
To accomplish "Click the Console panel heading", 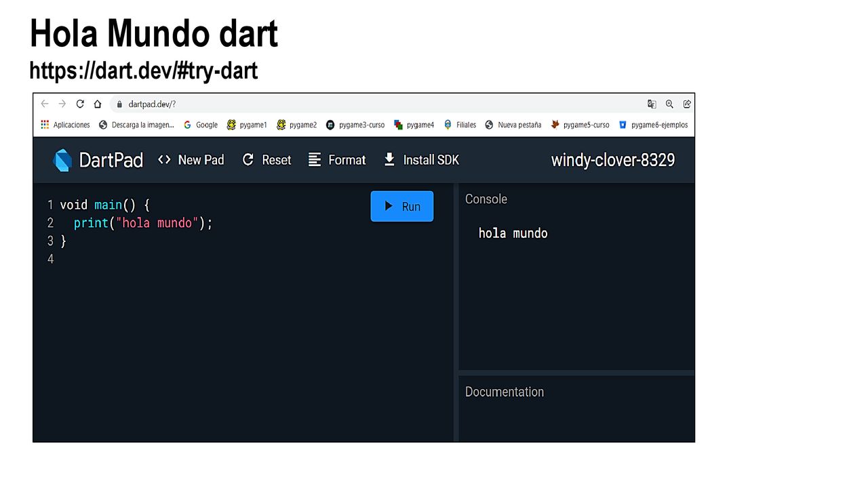I will coord(486,199).
